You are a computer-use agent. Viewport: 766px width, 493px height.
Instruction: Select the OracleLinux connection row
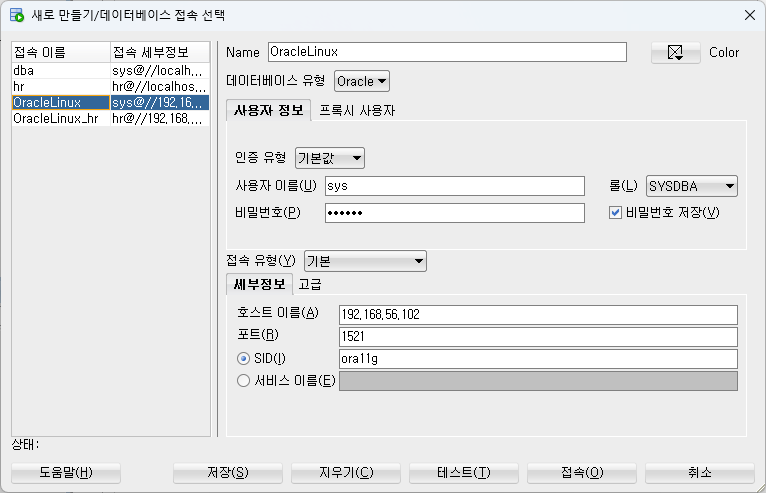point(110,103)
